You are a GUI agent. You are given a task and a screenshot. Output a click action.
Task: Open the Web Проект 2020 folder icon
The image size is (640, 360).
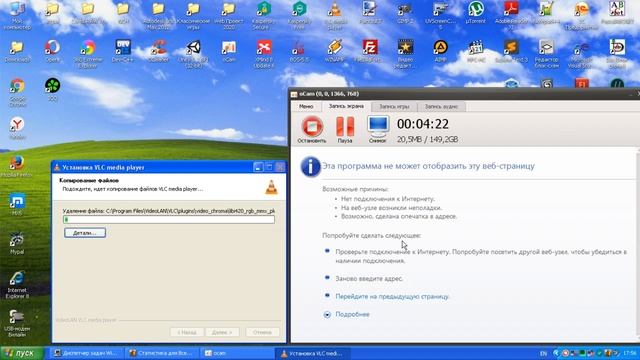[x=229, y=16]
